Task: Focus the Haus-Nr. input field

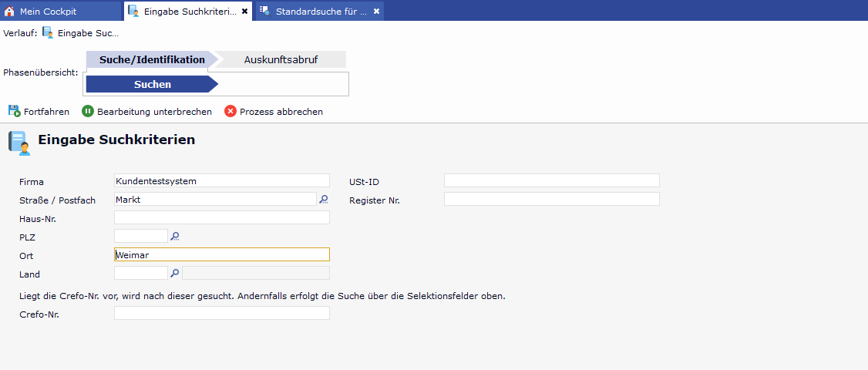Action: tap(221, 217)
